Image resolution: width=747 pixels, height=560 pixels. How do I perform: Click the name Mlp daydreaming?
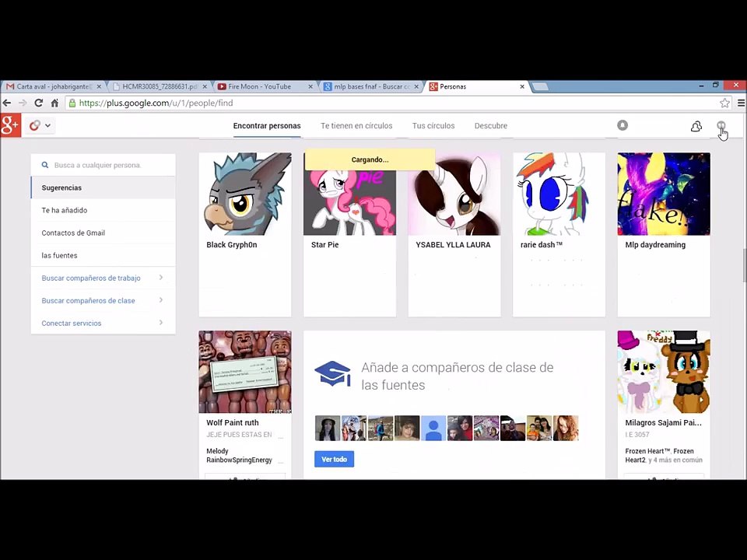pos(655,245)
